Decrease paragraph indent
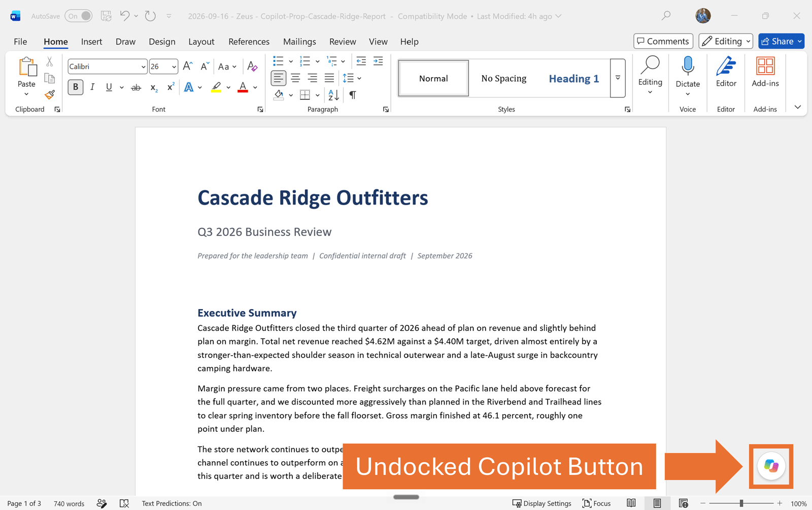The image size is (812, 510). click(x=361, y=61)
